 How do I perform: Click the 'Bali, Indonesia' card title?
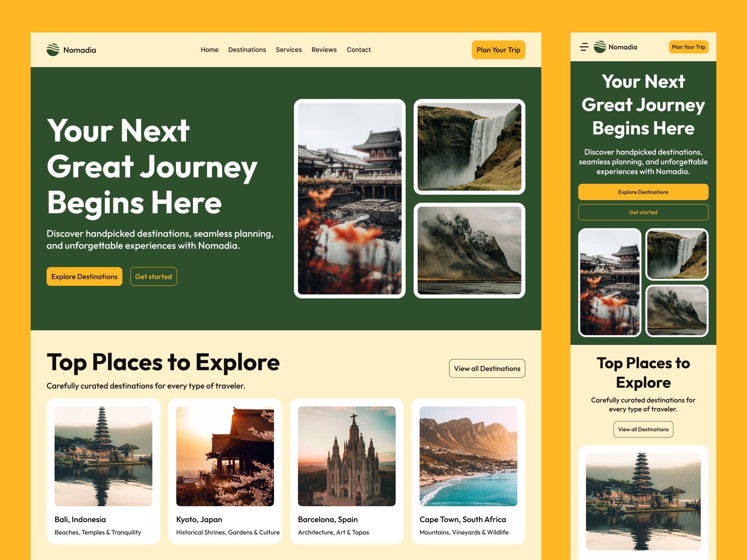point(80,520)
